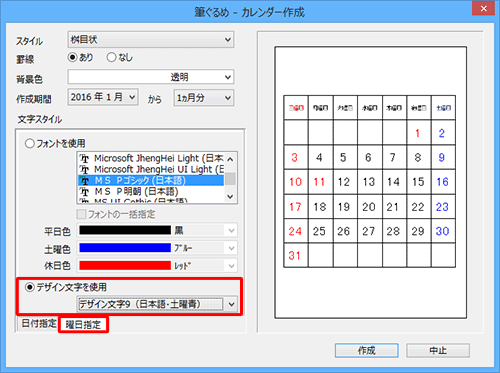Click the red 休日色 swatch
500x373 pixels.
(x=125, y=266)
